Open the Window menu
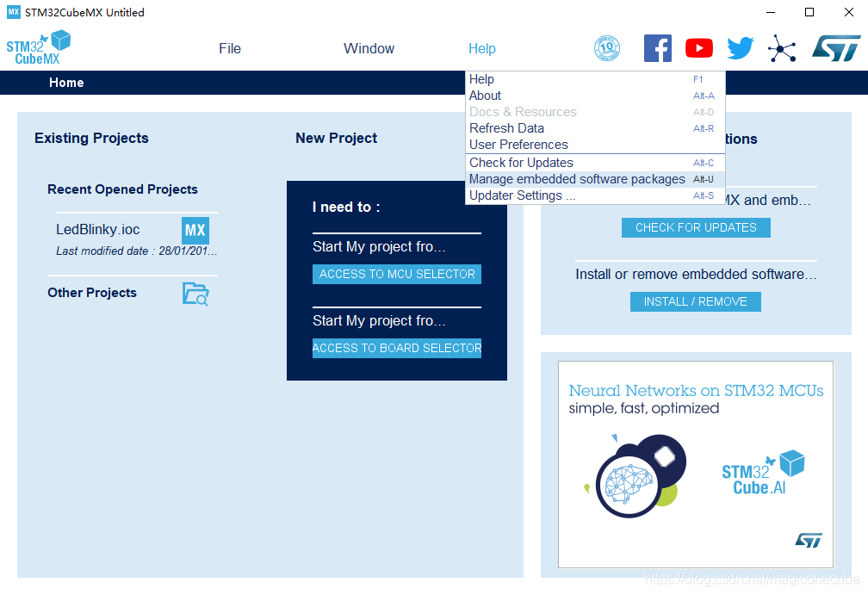The image size is (868, 595). [x=369, y=49]
